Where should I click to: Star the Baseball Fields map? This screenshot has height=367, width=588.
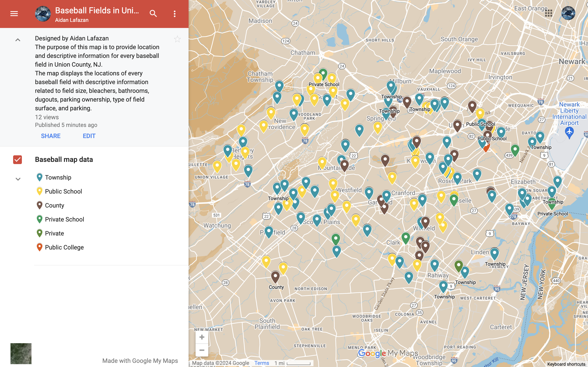point(177,39)
